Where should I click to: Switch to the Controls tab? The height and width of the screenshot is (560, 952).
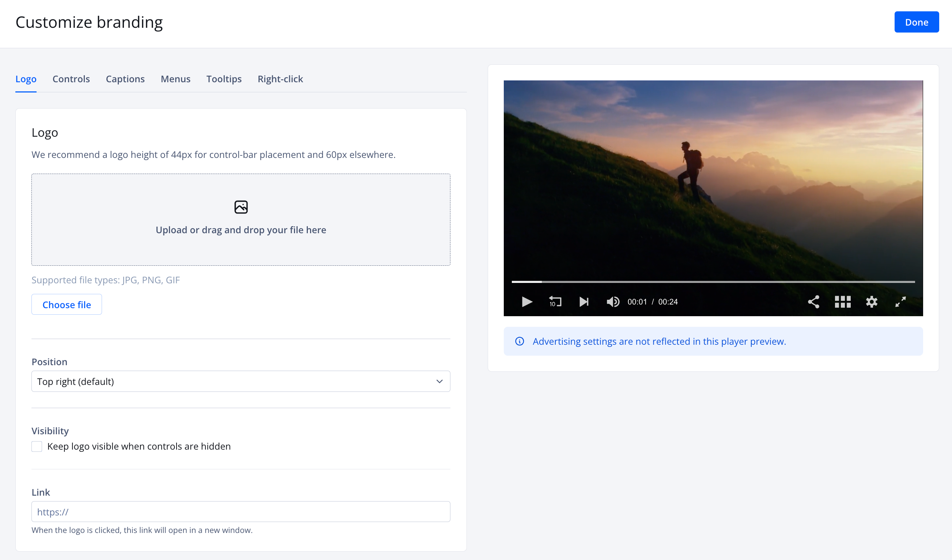(71, 79)
